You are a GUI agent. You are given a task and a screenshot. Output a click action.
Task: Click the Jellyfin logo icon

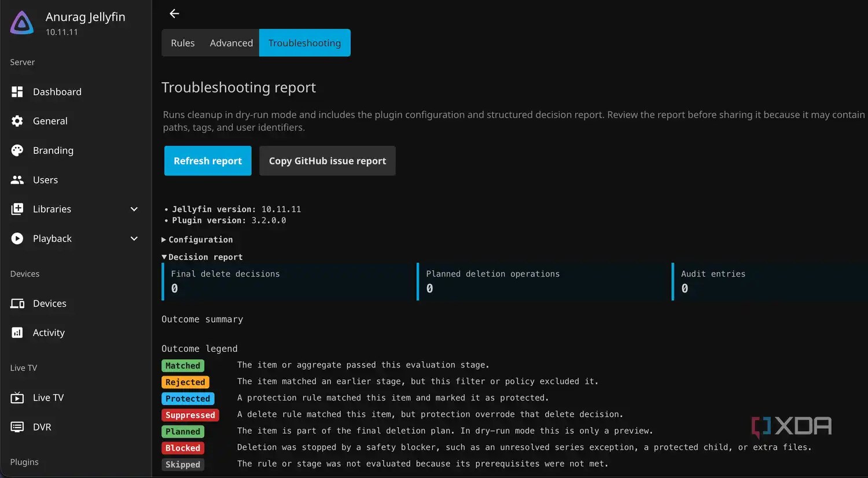point(22,23)
